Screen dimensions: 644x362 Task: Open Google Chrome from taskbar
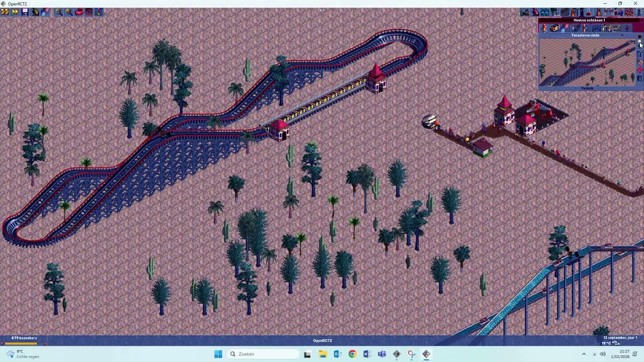pos(352,354)
